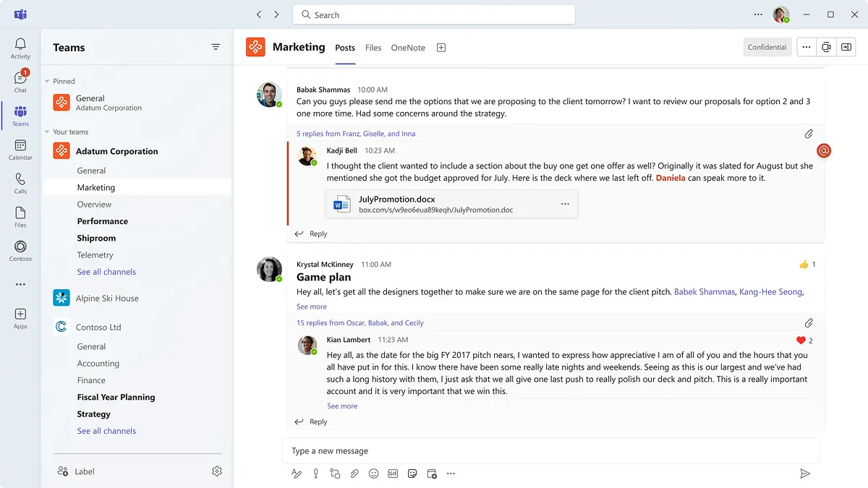Switch to the Files tab
This screenshot has width=868, height=488.
pos(373,48)
